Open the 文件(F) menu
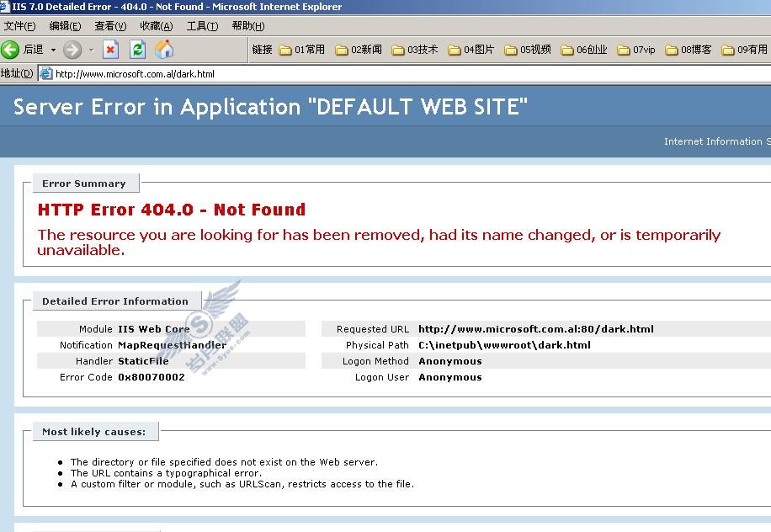Screen dimensions: 771x532 click(19, 26)
